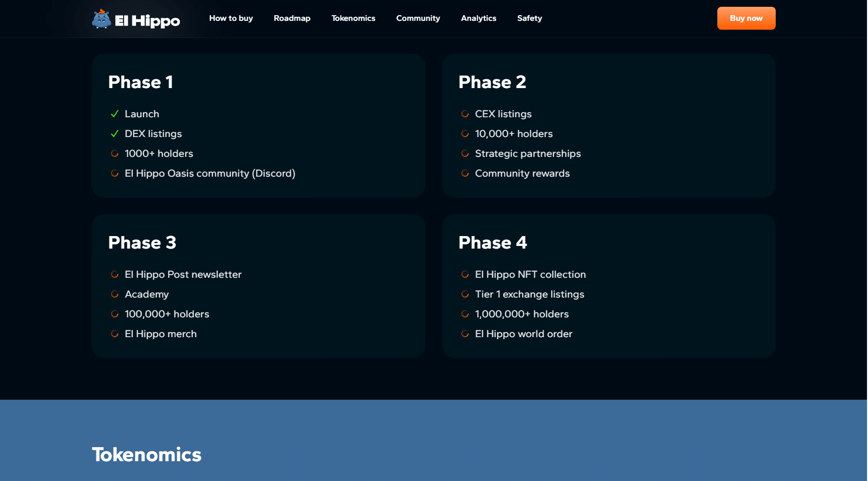Click the El Hippo brand name text
The height and width of the screenshot is (481, 868).
(x=147, y=21)
